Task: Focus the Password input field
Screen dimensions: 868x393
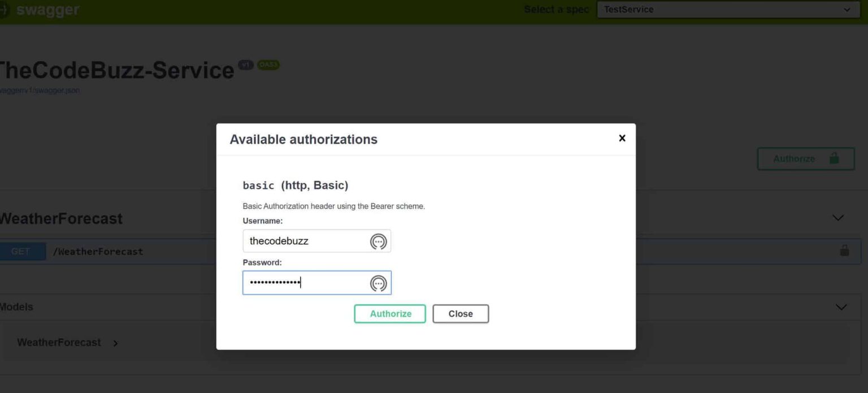Action: (316, 283)
